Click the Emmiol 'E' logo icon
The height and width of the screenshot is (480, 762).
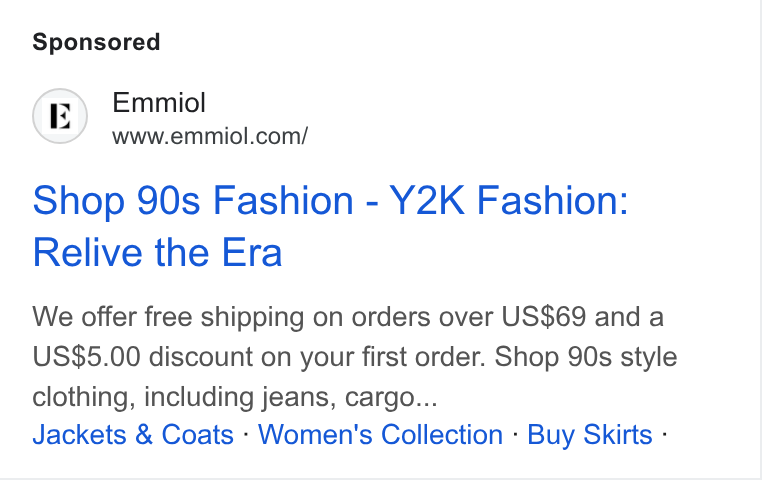click(60, 116)
